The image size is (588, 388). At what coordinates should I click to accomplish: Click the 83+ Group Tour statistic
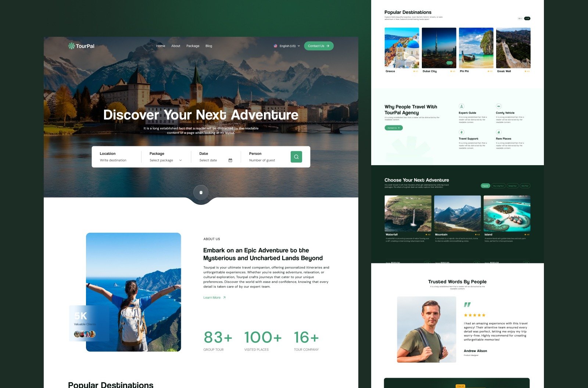tap(218, 341)
